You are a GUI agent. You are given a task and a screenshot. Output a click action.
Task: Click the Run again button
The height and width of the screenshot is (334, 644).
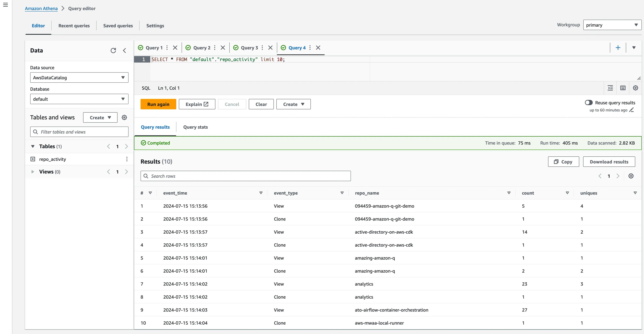[158, 104]
